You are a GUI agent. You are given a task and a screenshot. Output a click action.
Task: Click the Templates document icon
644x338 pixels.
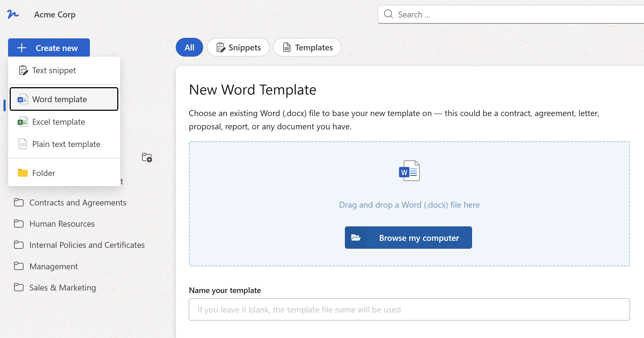287,47
